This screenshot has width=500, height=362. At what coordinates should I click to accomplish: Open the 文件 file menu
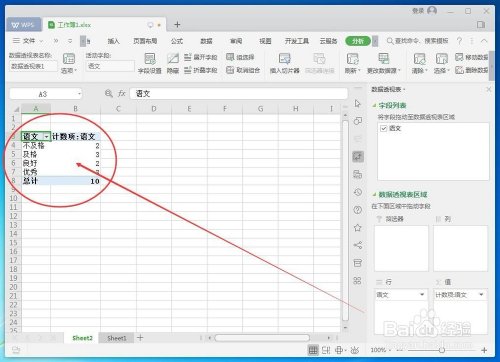(x=28, y=41)
